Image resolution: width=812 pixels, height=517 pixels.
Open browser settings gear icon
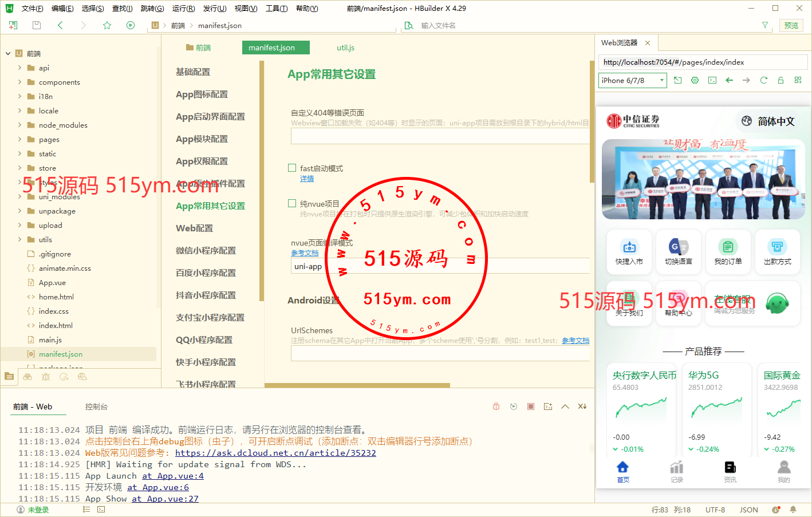(695, 81)
